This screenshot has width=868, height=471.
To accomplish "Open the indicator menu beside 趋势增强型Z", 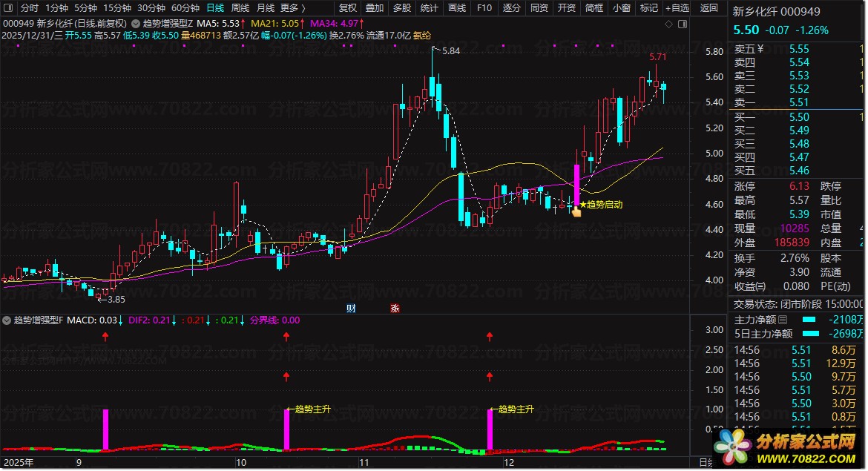I will click(135, 24).
